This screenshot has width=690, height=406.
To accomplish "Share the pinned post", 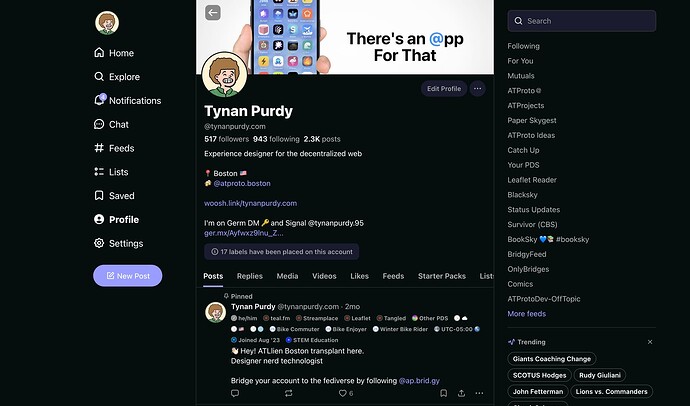I will pos(461,393).
